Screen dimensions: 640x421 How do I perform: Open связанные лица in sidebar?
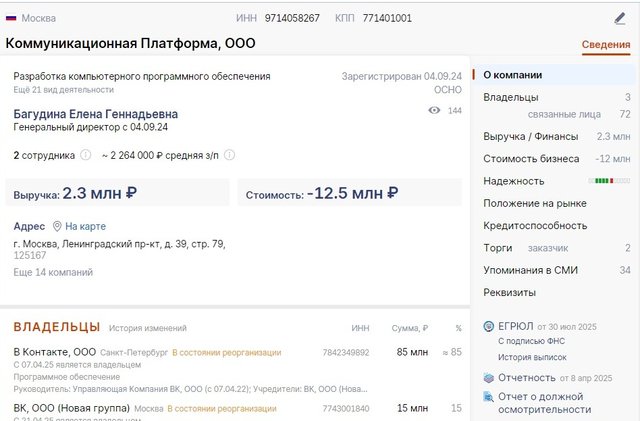coord(564,114)
